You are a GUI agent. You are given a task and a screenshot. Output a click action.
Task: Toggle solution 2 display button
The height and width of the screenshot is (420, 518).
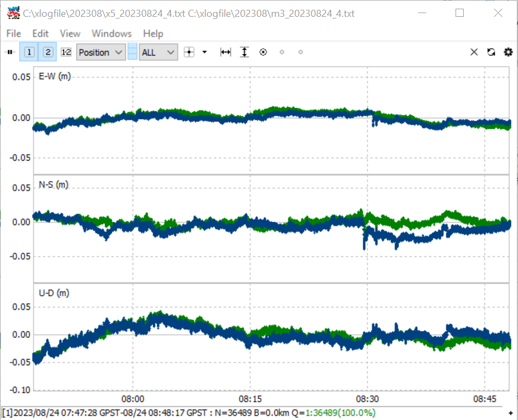click(x=48, y=52)
